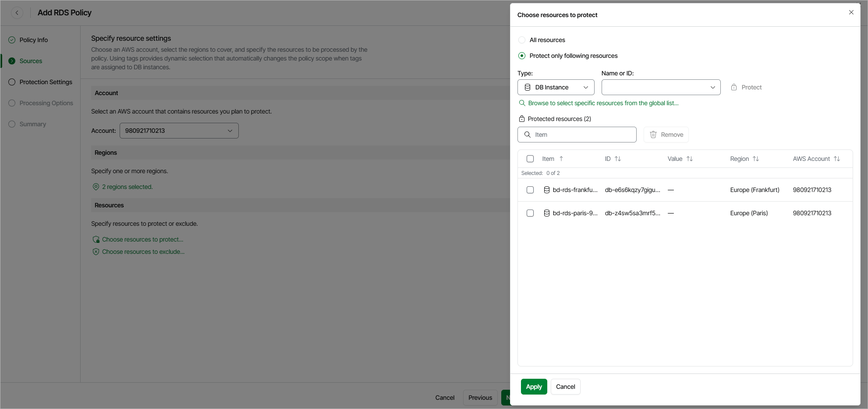
Task: Open the Account dropdown with 980921710213
Action: coord(179,131)
